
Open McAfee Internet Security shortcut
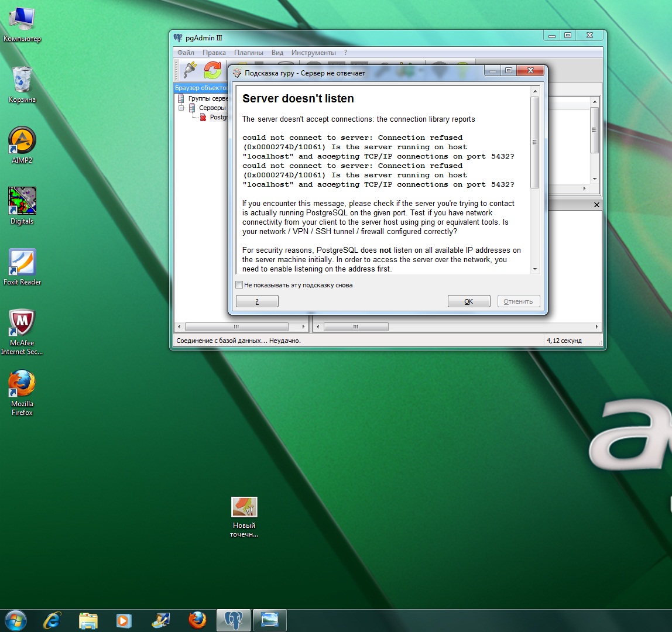point(22,324)
